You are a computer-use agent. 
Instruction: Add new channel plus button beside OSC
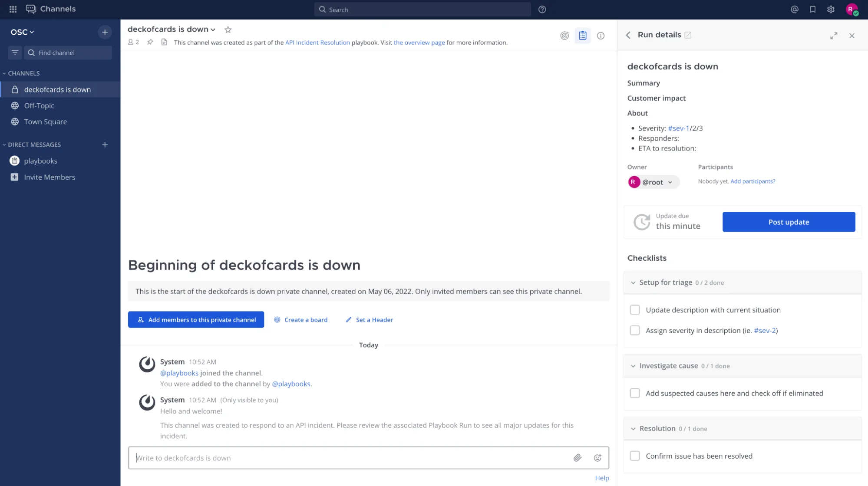[105, 32]
